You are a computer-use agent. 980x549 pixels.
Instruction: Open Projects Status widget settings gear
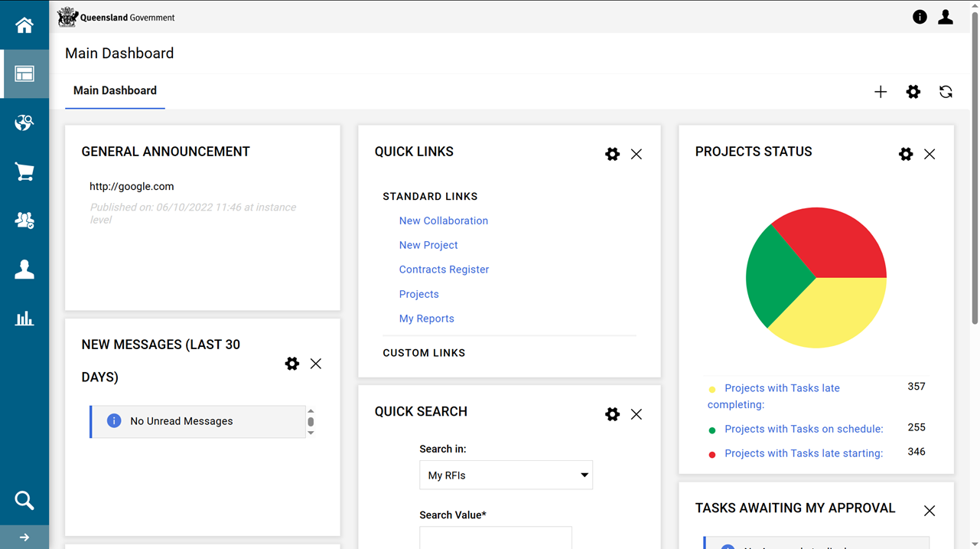(x=906, y=154)
